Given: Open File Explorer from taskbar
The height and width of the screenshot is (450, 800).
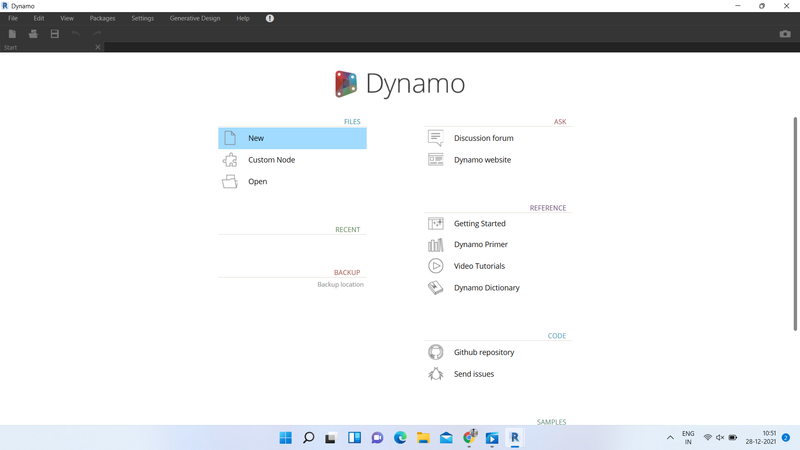Looking at the screenshot, I should tap(423, 438).
